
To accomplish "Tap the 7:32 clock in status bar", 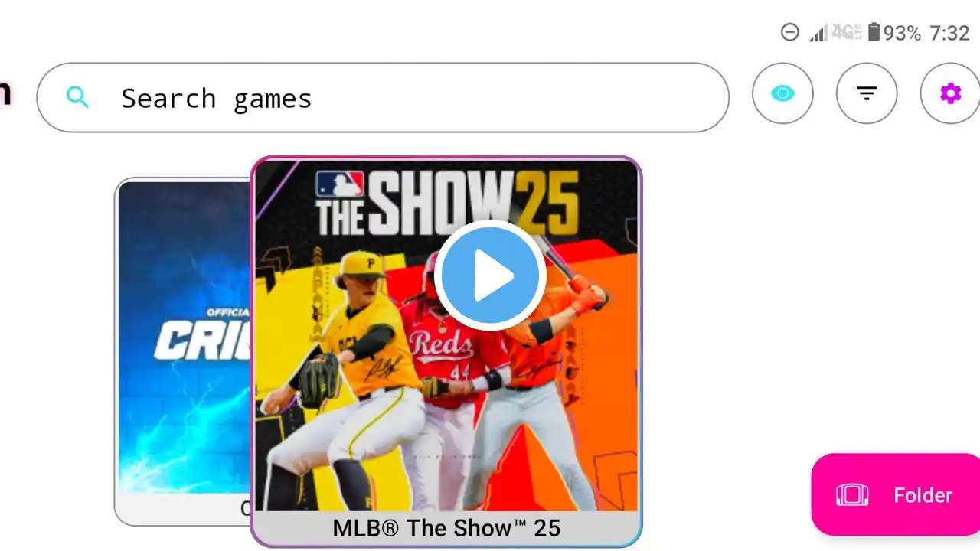I will [x=949, y=33].
